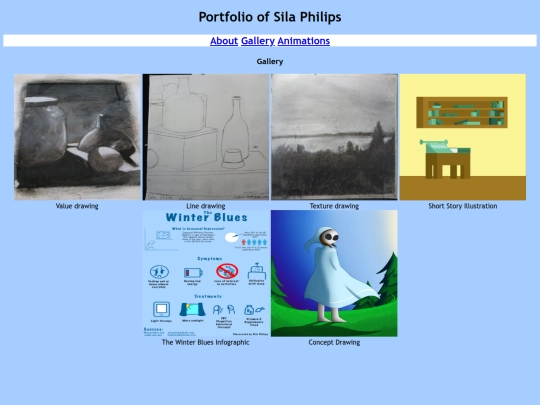Open the Short Story Illustration image

click(x=463, y=137)
